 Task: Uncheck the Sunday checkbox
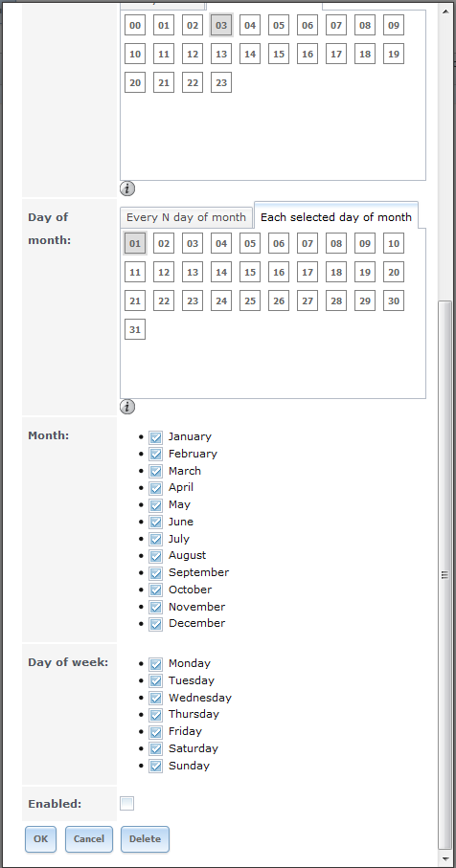[x=156, y=767]
